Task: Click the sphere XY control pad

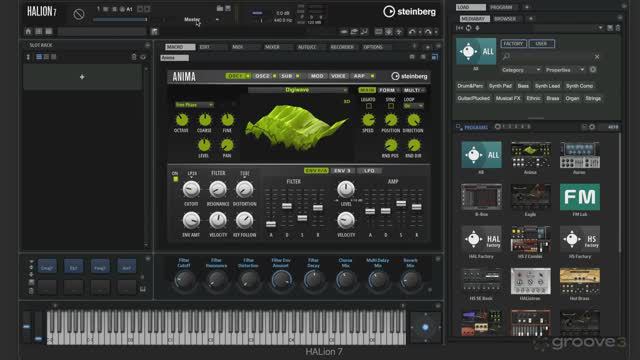Action: (425, 327)
